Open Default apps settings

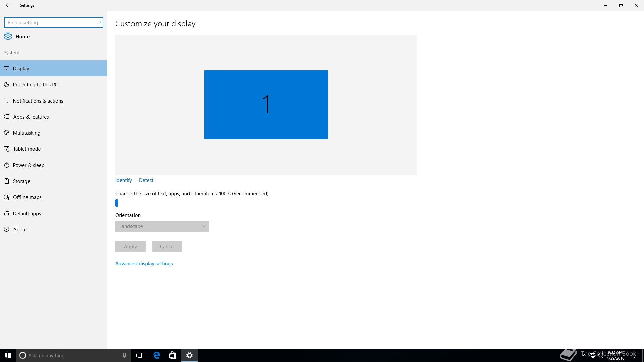click(54, 213)
